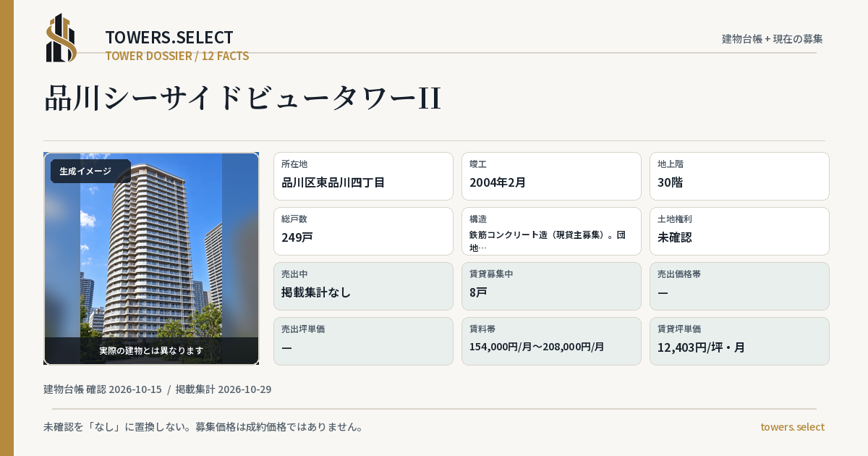The image size is (868, 456).
Task: Select the 竣工 card showing 2004年2月
Action: click(x=551, y=176)
